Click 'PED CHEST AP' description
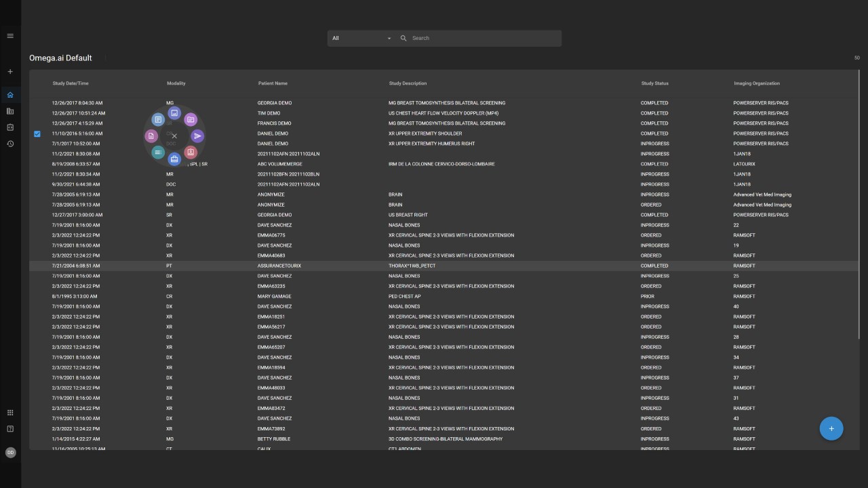The width and height of the screenshot is (868, 488). pyautogui.click(x=405, y=296)
